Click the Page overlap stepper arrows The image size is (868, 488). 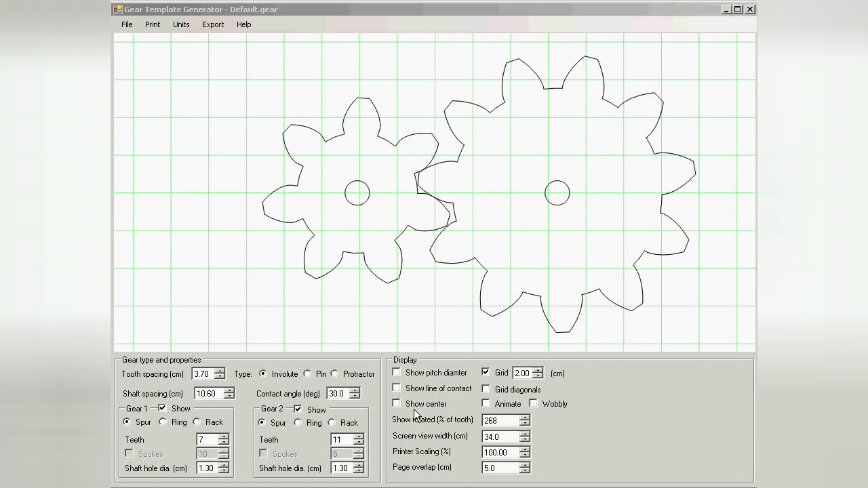click(x=524, y=468)
